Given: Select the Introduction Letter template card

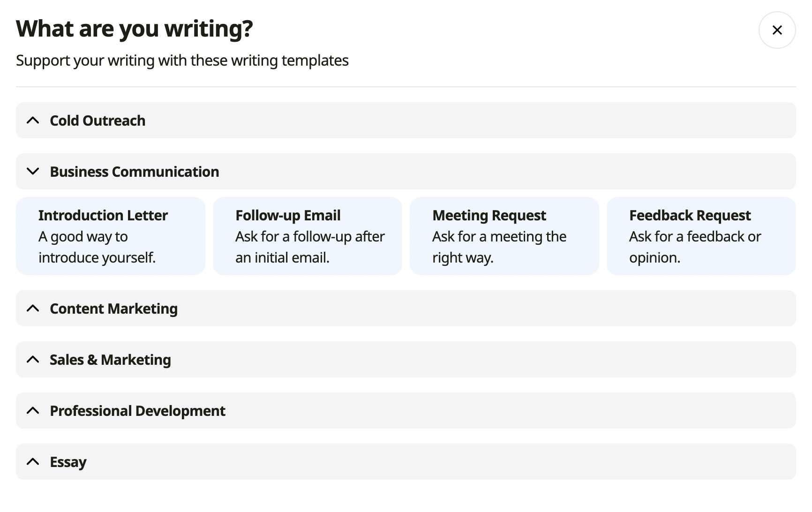Looking at the screenshot, I should (x=111, y=236).
